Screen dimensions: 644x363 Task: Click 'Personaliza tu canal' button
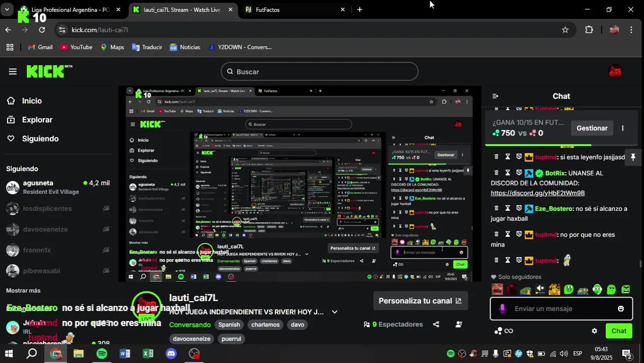pyautogui.click(x=420, y=300)
